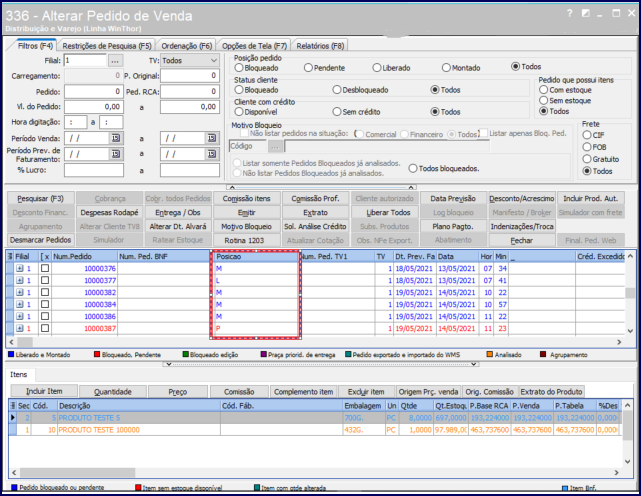
Task: Switch to Restrições de Pesquisa (F5) tab
Action: (x=107, y=46)
